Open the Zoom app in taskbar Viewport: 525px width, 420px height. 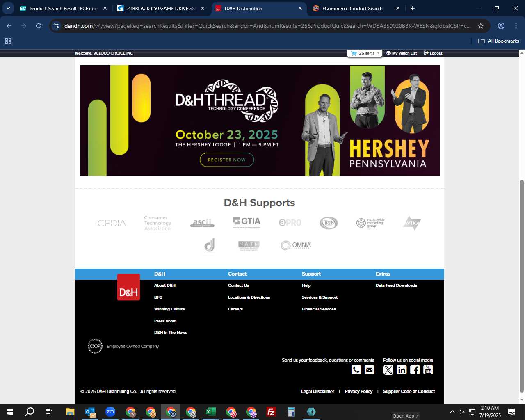pos(110,412)
